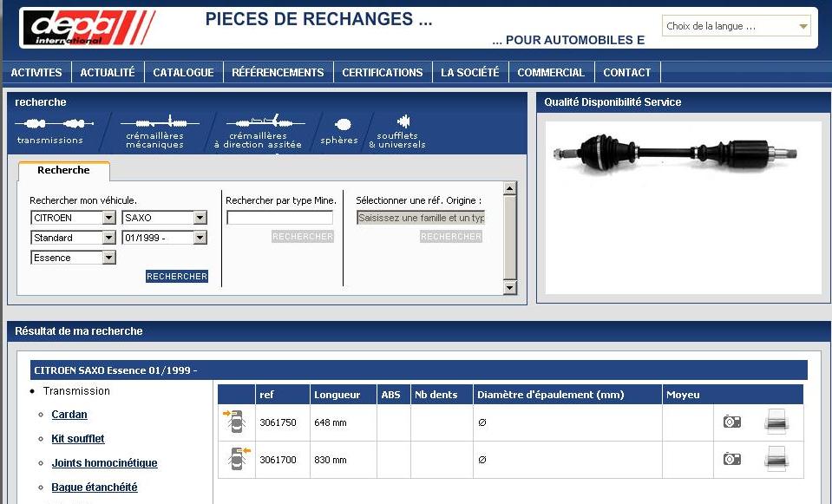Viewport: 832px width, 504px height.
Task: Focus the type Mine search field
Action: [x=279, y=218]
